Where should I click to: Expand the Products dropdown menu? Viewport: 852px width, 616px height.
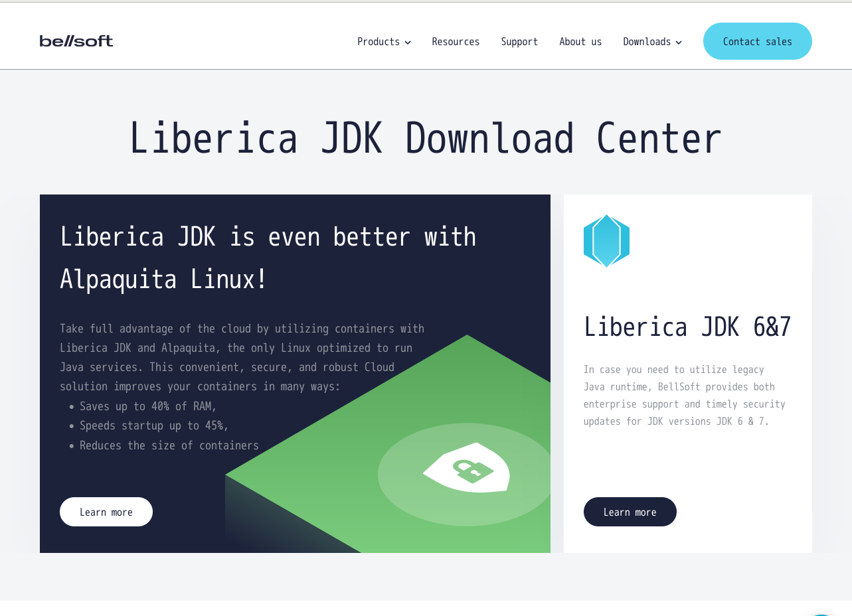coord(379,42)
